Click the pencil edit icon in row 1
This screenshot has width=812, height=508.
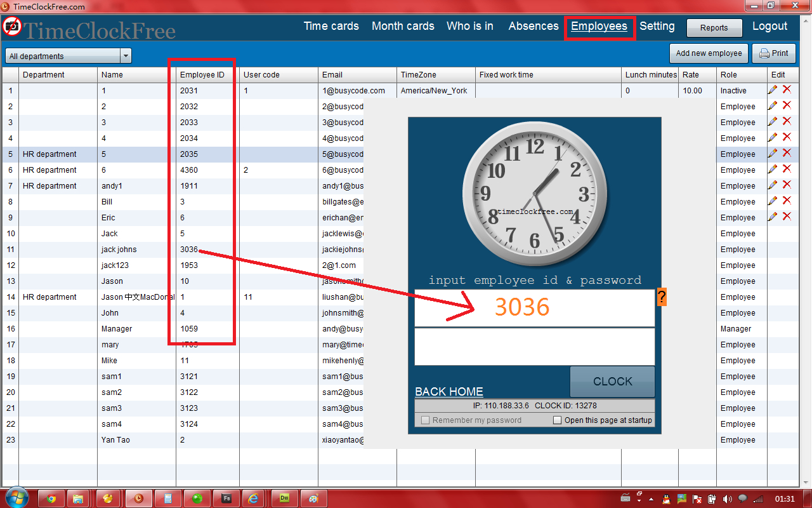pyautogui.click(x=772, y=90)
